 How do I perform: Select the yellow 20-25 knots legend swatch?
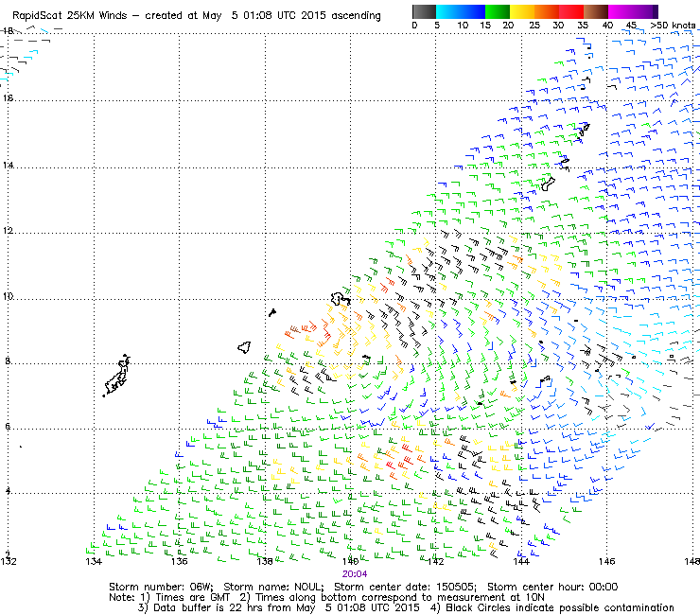pos(522,11)
